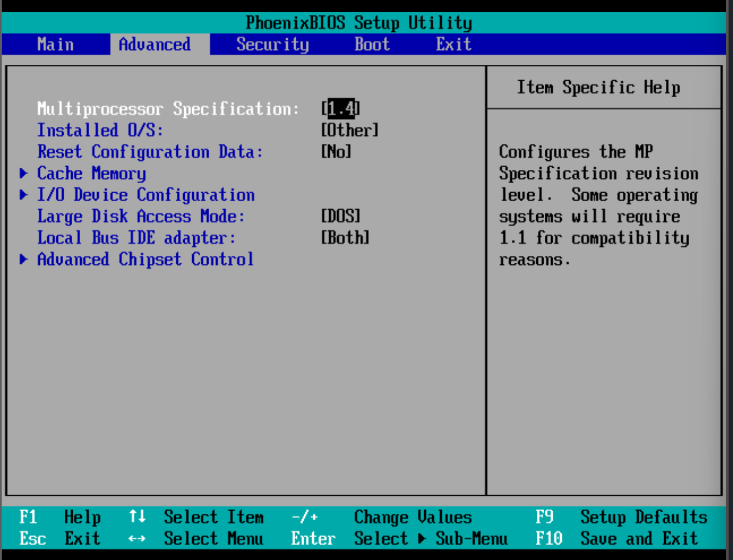This screenshot has width=733, height=560.
Task: Click the Item Specific Help heading
Action: tap(598, 88)
